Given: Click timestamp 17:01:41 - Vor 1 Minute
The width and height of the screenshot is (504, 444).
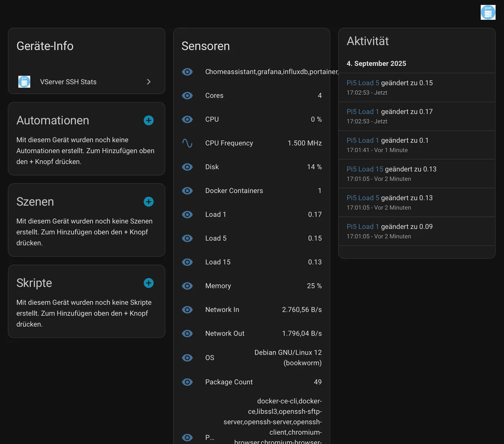Looking at the screenshot, I should pos(377,150).
